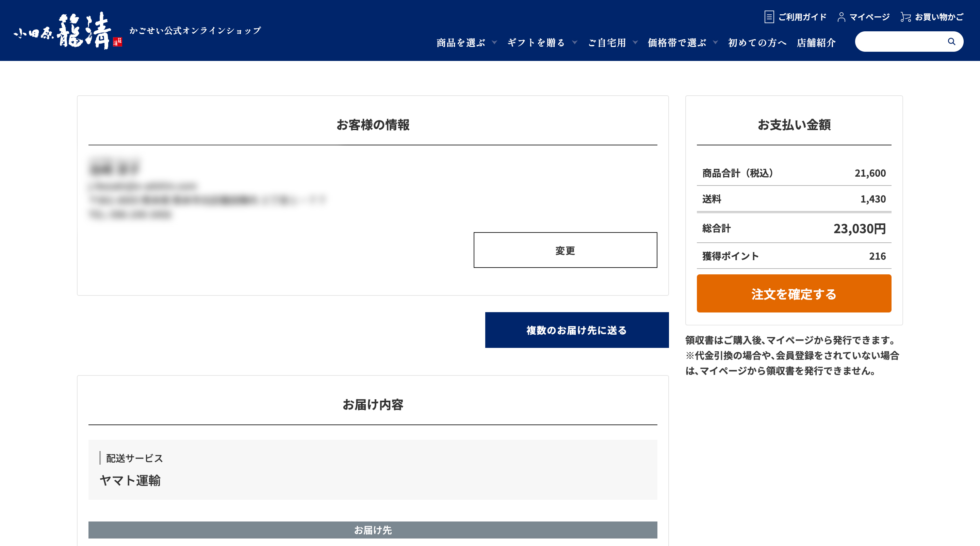This screenshot has width=980, height=546.
Task: Click the お客様の情報 heading
Action: tap(373, 125)
